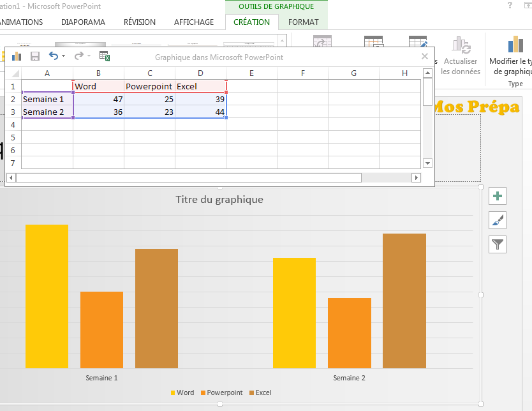This screenshot has width=532, height=411.
Task: Select cell with value 23
Action: 150,112
